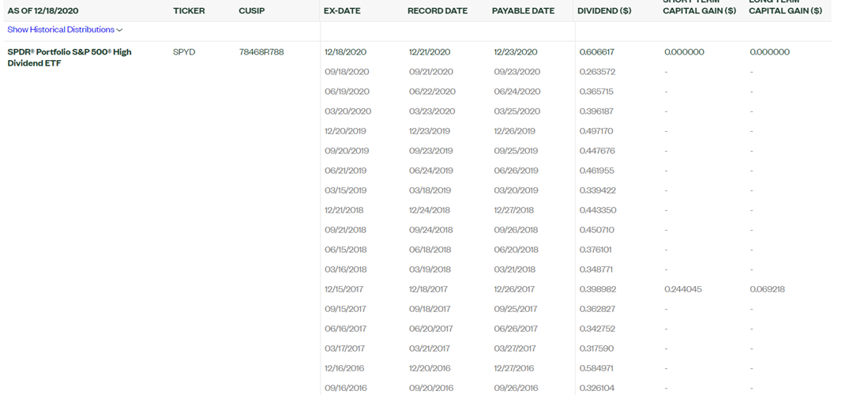Click dividend value 0.326104
The image size is (868, 395).
[x=597, y=389]
